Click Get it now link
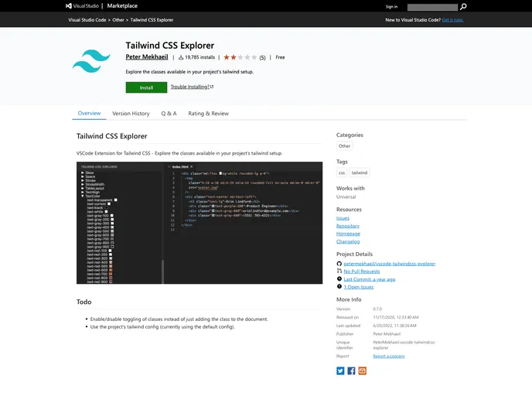This screenshot has height=396, width=532. point(452,20)
